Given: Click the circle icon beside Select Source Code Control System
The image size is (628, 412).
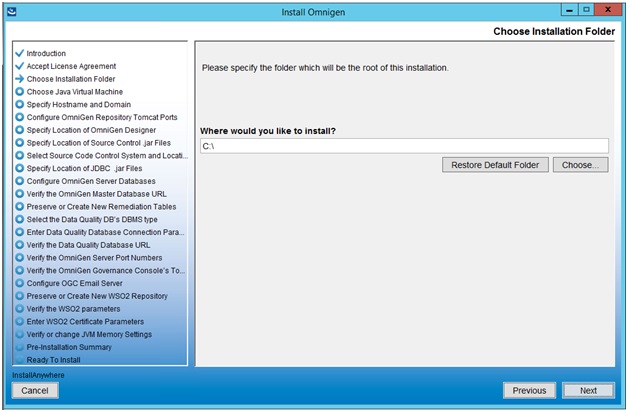Looking at the screenshot, I should click(19, 155).
